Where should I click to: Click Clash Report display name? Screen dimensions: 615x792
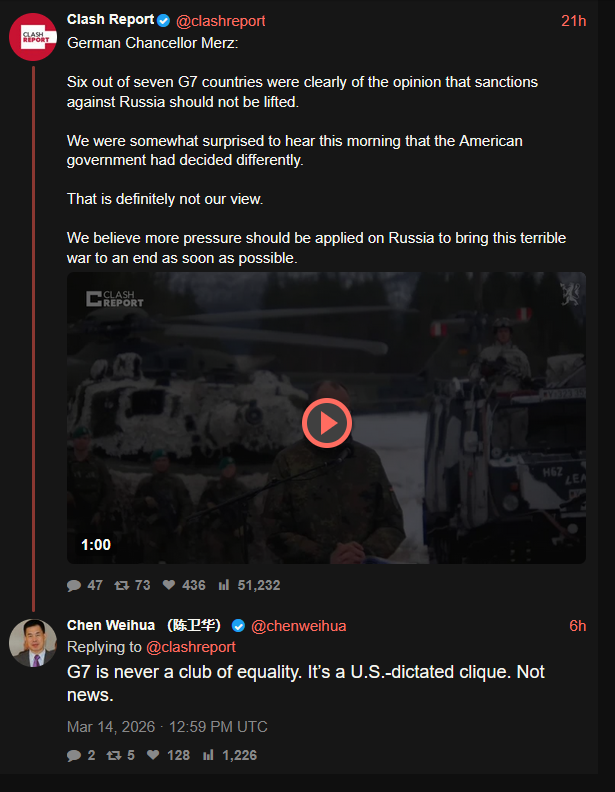111,20
